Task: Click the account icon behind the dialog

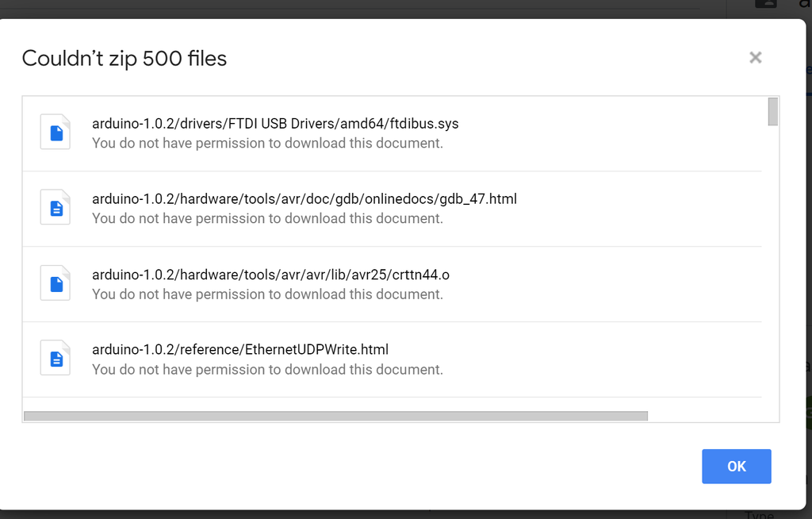Action: [x=765, y=4]
